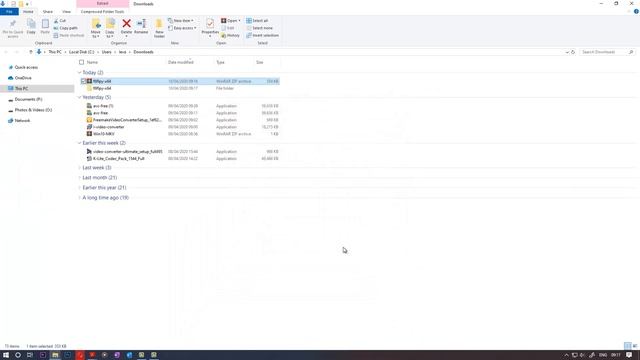Expand the A long time ago group
Image resolution: width=640 pixels, height=360 pixels.
click(80, 198)
